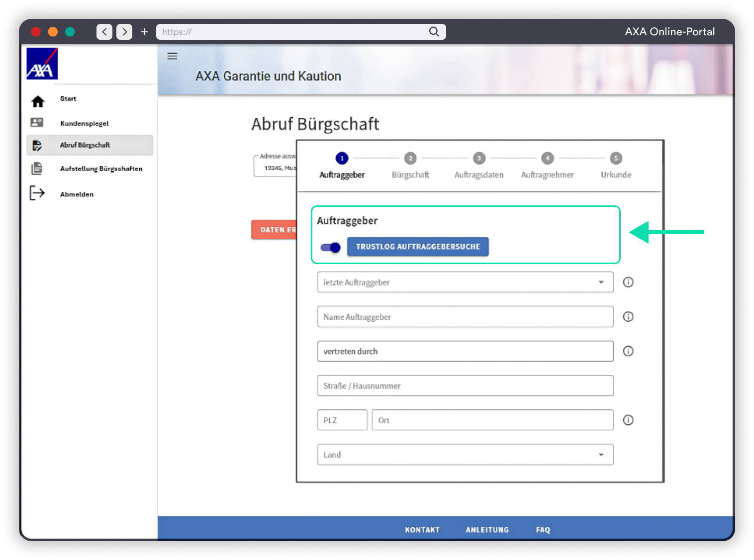The image size is (754, 560).
Task: Open Kundenspiegel via its card icon
Action: [37, 122]
